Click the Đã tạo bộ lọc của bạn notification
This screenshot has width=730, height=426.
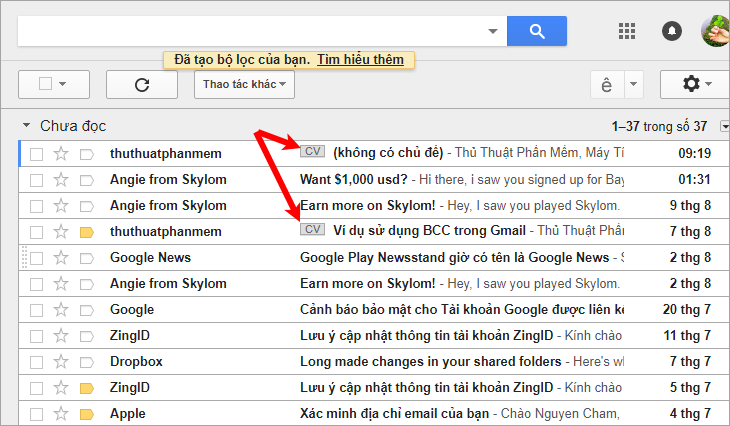pyautogui.click(x=242, y=60)
